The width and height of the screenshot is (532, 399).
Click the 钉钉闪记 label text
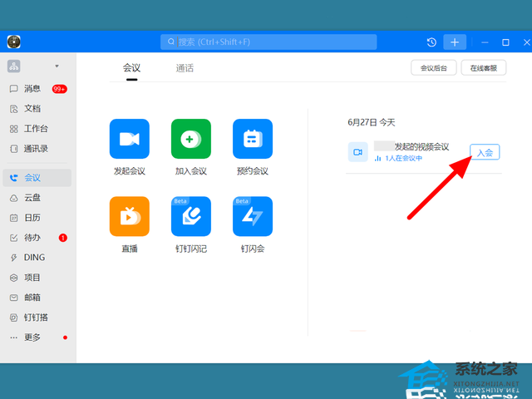[191, 249]
